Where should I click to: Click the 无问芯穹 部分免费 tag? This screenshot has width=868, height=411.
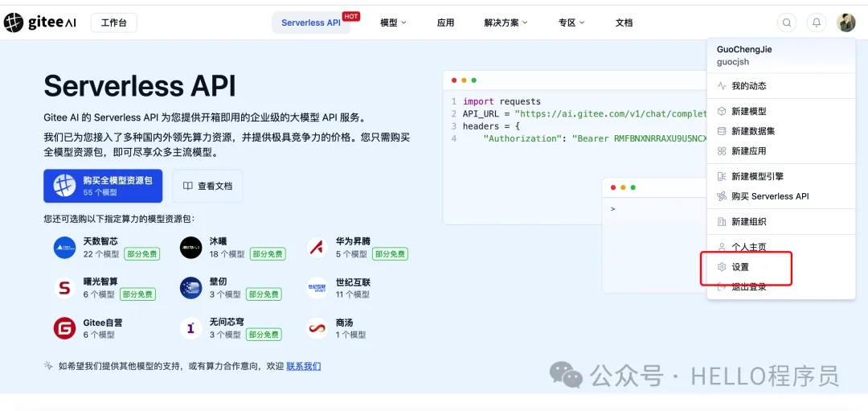point(264,335)
